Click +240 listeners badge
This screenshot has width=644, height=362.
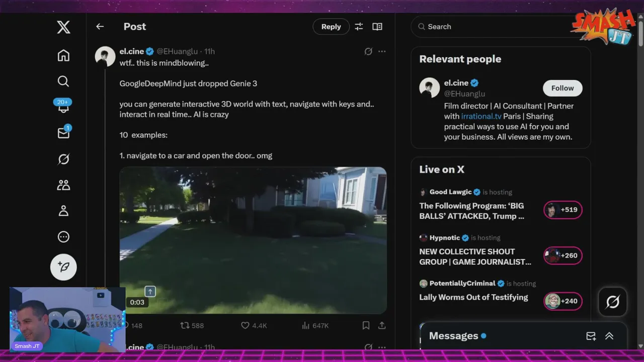click(x=563, y=301)
